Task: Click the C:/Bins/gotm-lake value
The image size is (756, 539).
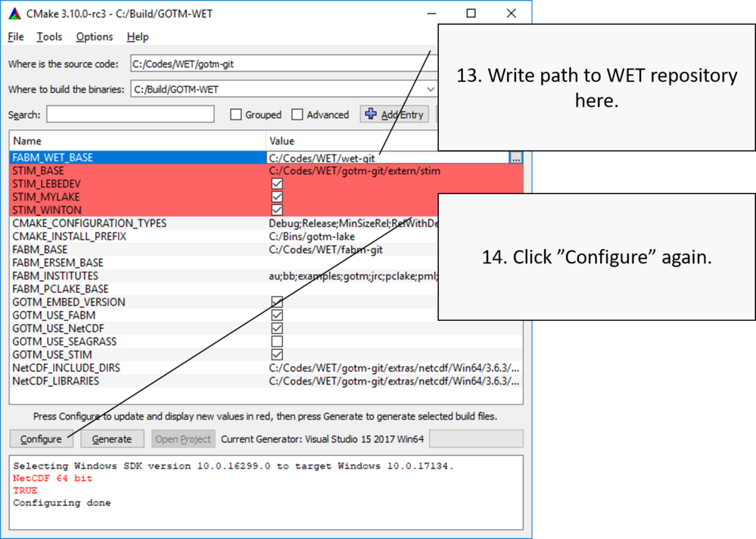Action: coord(312,236)
